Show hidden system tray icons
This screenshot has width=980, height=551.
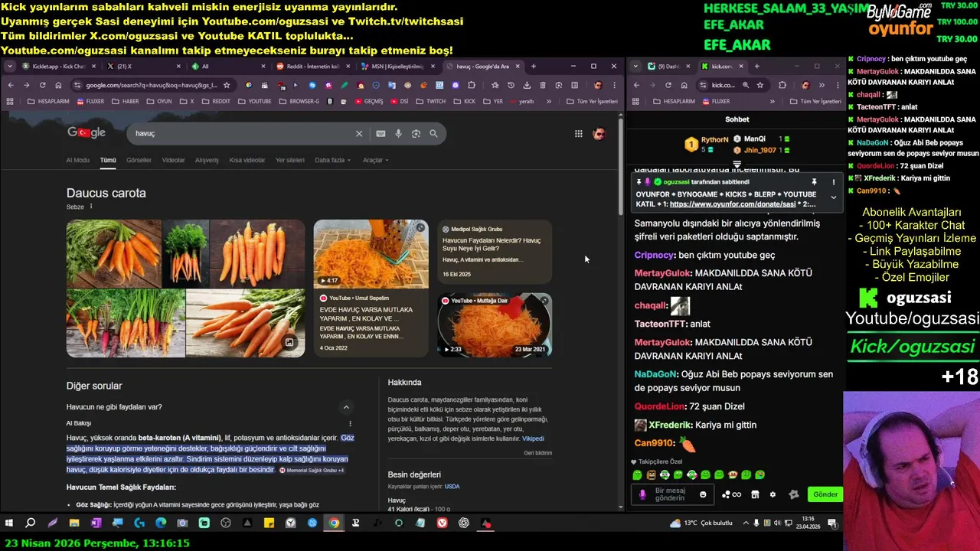746,523
